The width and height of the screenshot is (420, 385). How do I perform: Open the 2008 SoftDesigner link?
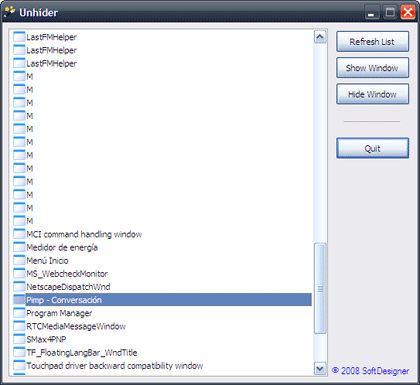[370, 371]
